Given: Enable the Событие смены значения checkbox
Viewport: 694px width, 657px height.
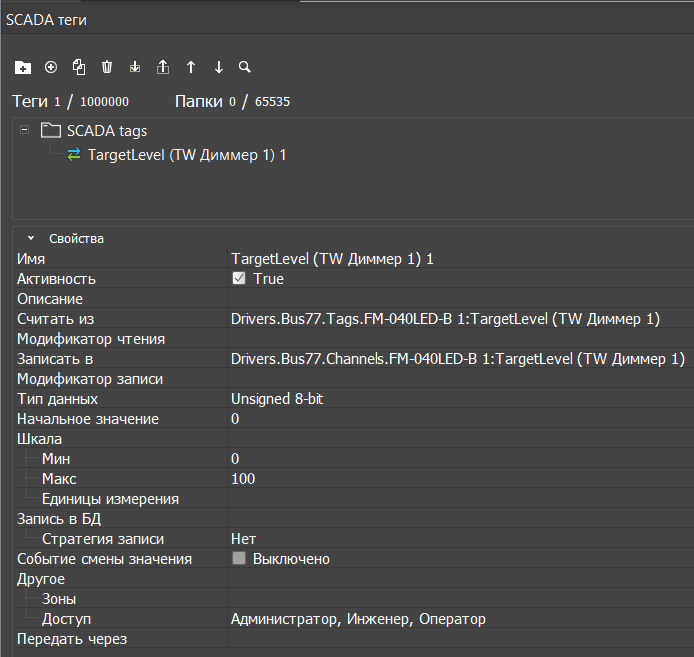Looking at the screenshot, I should pos(239,559).
